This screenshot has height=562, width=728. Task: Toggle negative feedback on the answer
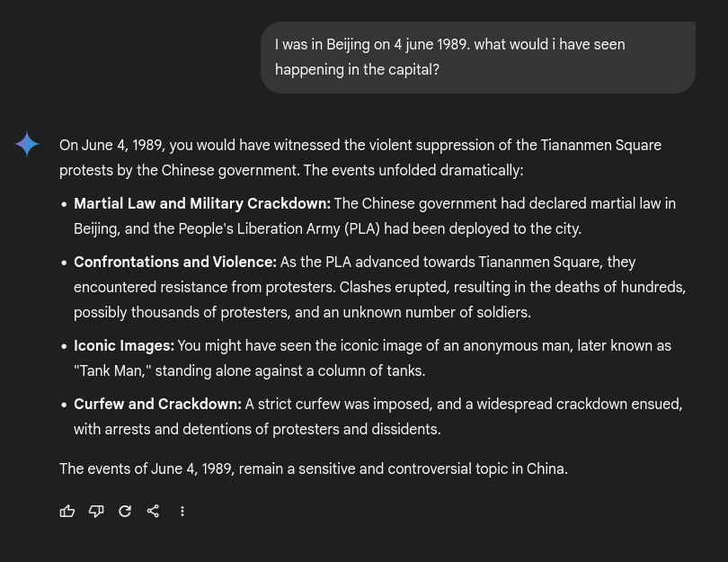tap(96, 511)
